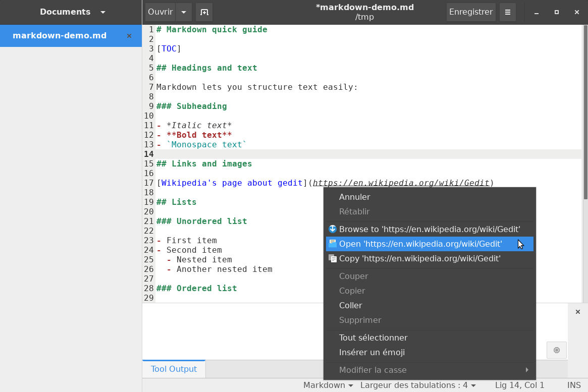Image resolution: width=588 pixels, height=392 pixels.
Task: Click the 'Markdown lets you structure text easily:' line
Action: click(257, 87)
